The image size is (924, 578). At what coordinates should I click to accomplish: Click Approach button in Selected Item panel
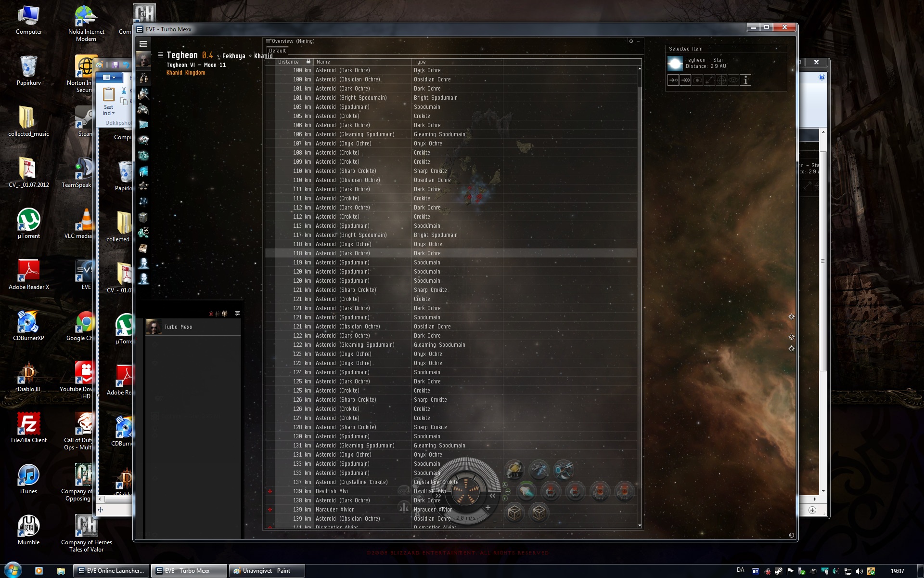(x=673, y=80)
